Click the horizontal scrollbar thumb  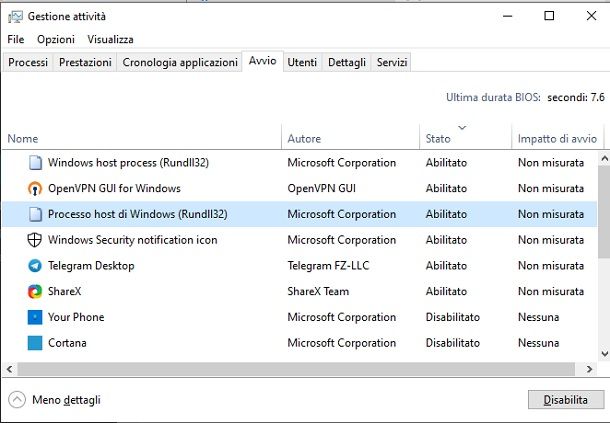(x=296, y=369)
